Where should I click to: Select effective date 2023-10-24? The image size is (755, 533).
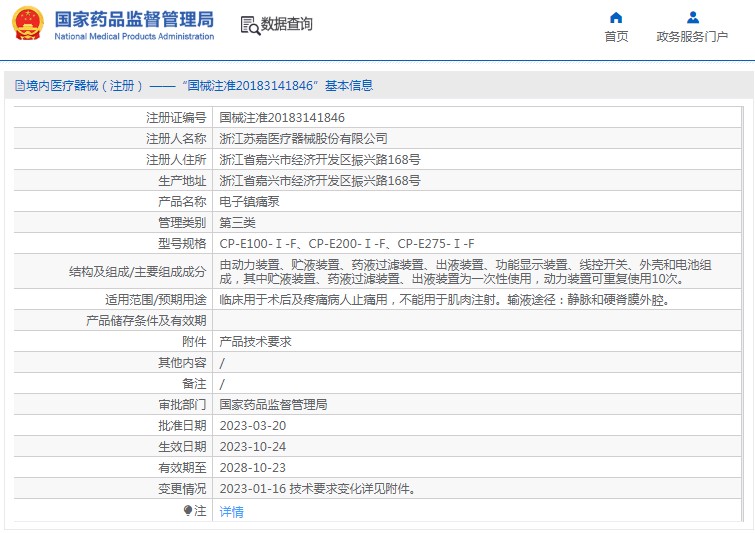[x=253, y=447]
